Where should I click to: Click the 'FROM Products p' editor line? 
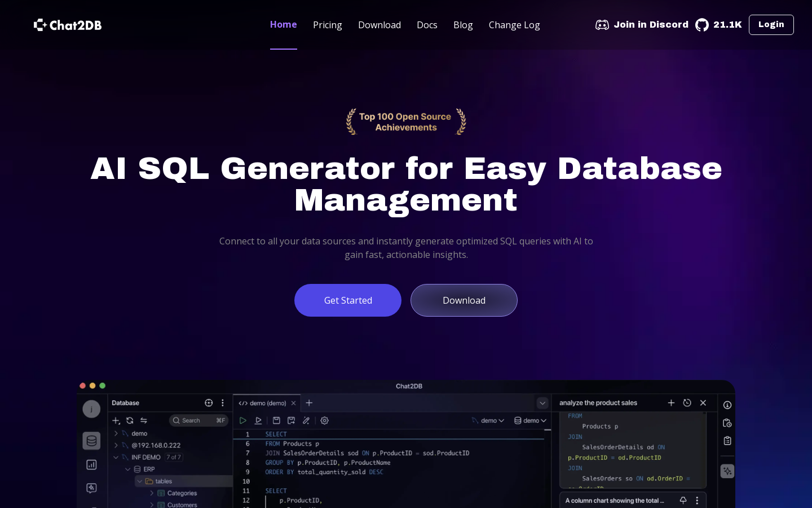pyautogui.click(x=292, y=444)
